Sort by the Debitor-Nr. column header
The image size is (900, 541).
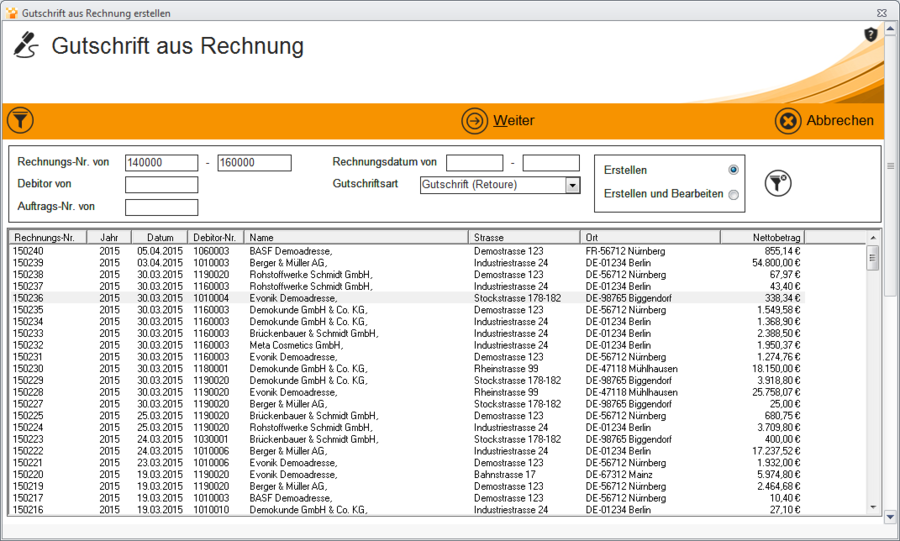pyautogui.click(x=216, y=237)
